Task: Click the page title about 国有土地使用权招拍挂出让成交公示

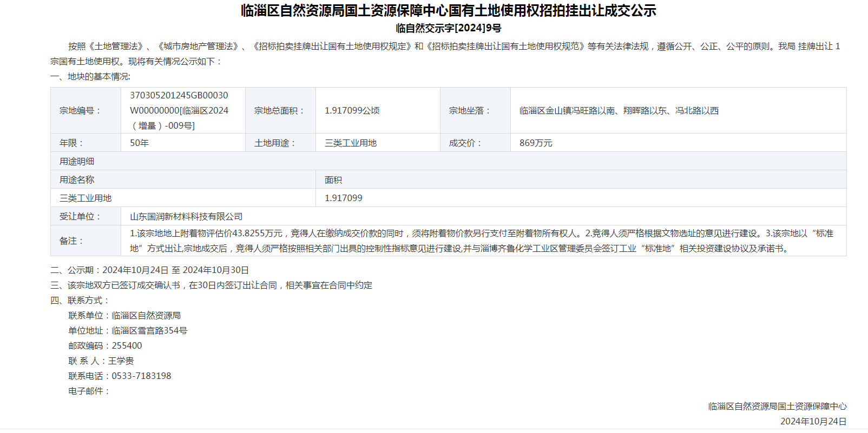Action: click(448, 11)
